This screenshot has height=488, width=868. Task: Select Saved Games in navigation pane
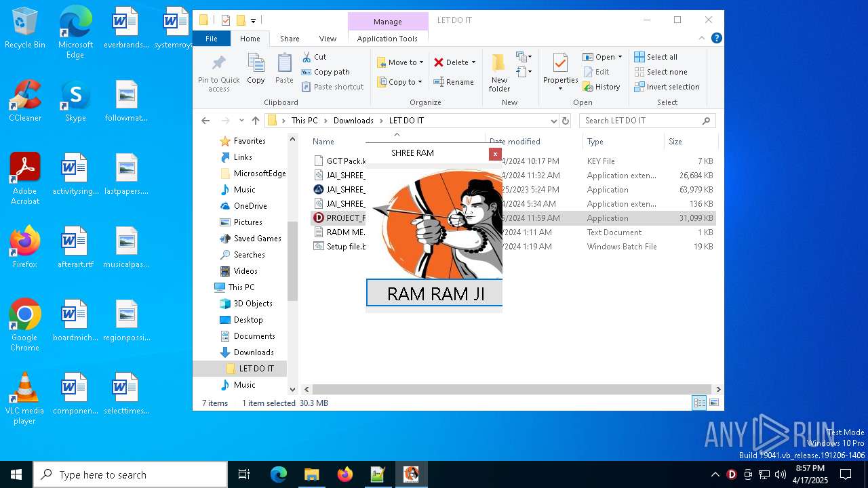tap(257, 239)
